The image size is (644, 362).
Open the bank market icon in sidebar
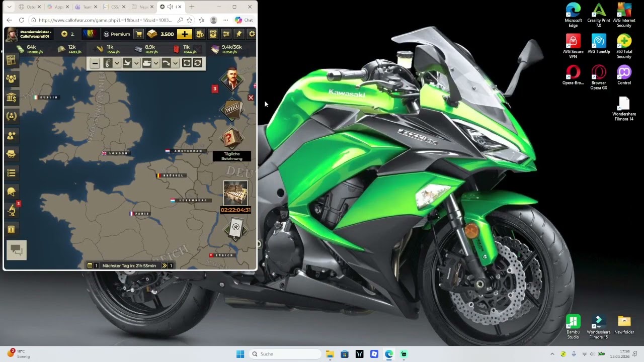(x=11, y=98)
